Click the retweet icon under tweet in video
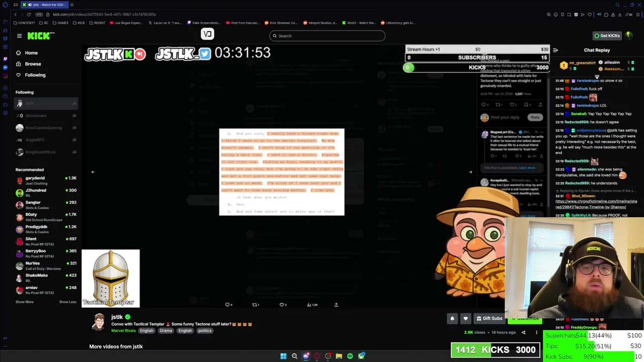The image size is (644, 362). pos(255,305)
